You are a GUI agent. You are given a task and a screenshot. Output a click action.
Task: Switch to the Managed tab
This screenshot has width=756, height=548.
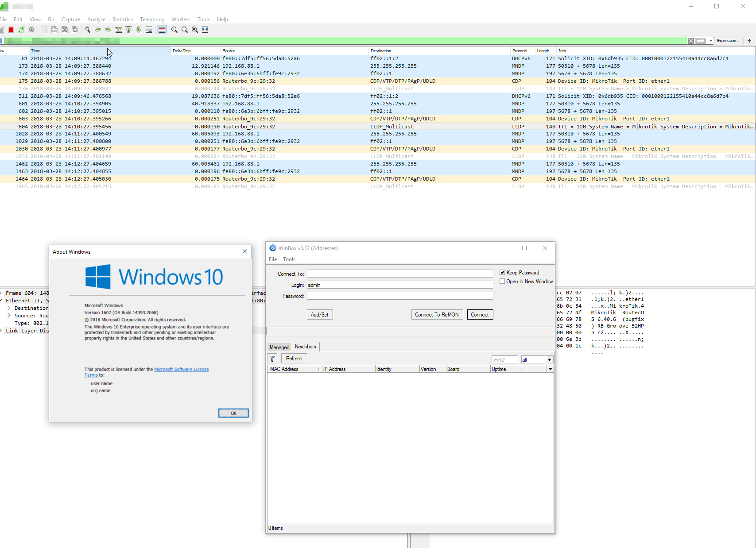(x=279, y=347)
